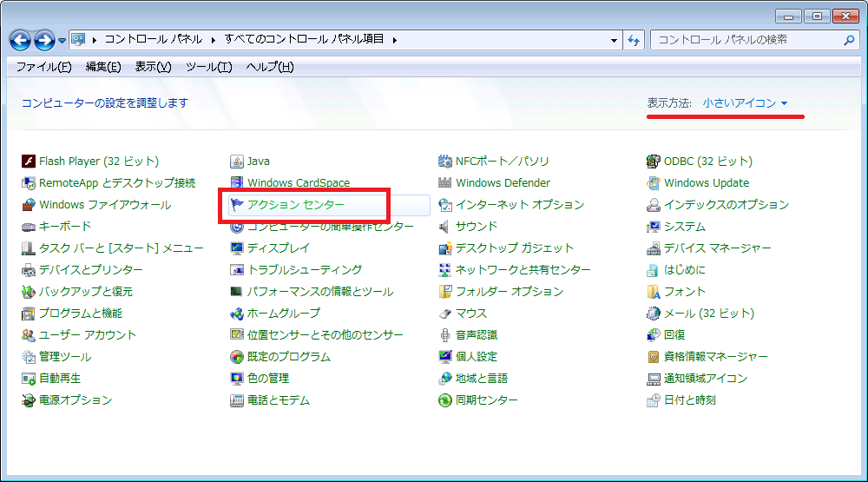The height and width of the screenshot is (482, 868).
Task: Click the Windows Update icon
Action: pyautogui.click(x=654, y=183)
